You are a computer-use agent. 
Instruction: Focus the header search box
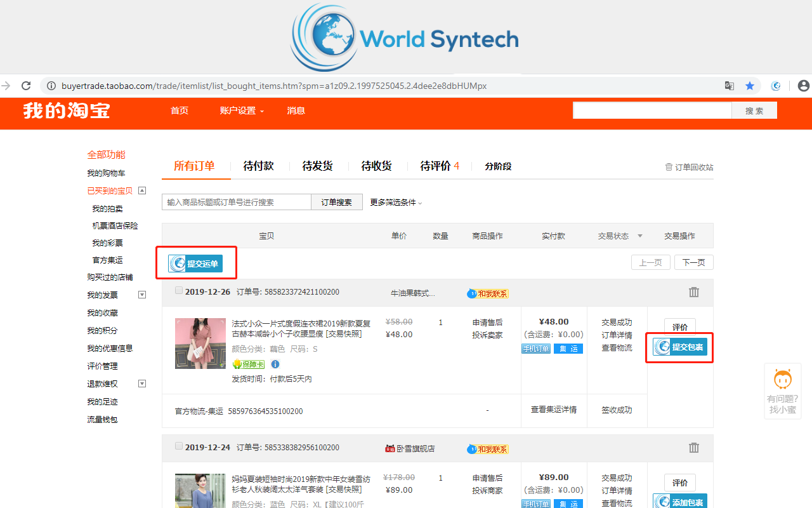coord(652,110)
